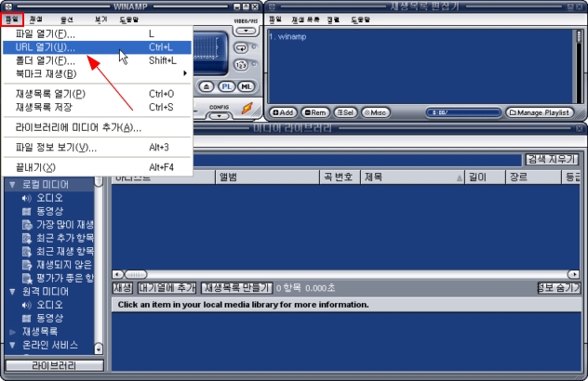Image resolution: width=588 pixels, height=381 pixels.
Task: Open the 도움말 menu in Winamp main window
Action: (129, 20)
